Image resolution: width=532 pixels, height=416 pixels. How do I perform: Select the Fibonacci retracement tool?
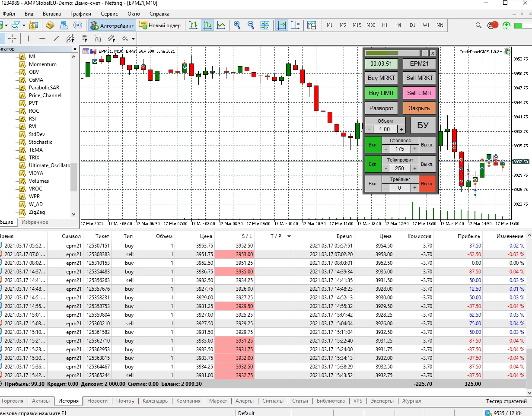83,38
